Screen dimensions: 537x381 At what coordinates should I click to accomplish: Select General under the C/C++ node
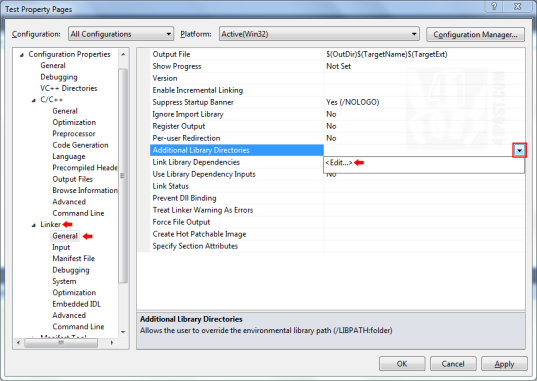coord(65,111)
